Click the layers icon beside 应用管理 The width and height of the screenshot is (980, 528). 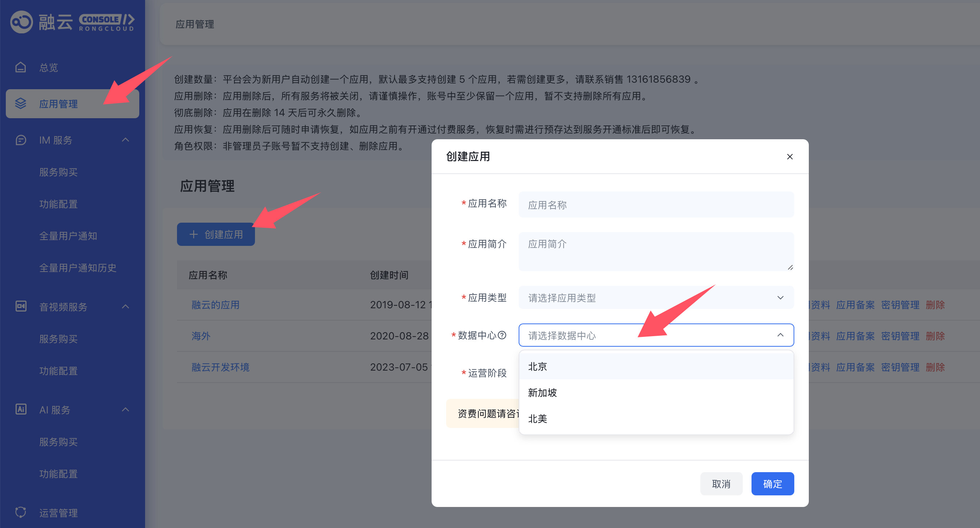[21, 103]
